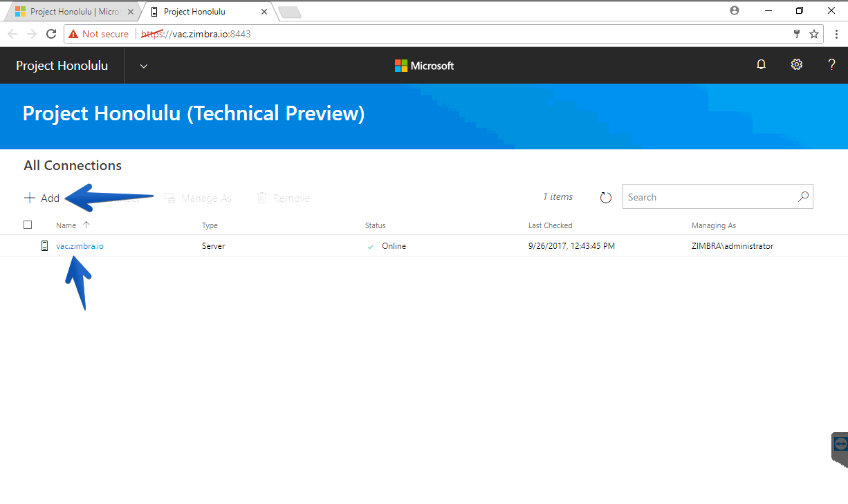Sort by the Status column header

(376, 225)
